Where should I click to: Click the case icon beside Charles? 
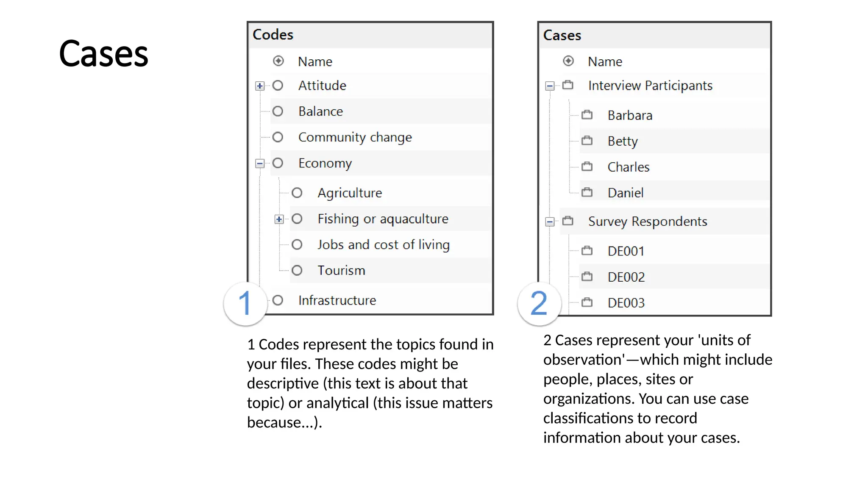(x=587, y=166)
